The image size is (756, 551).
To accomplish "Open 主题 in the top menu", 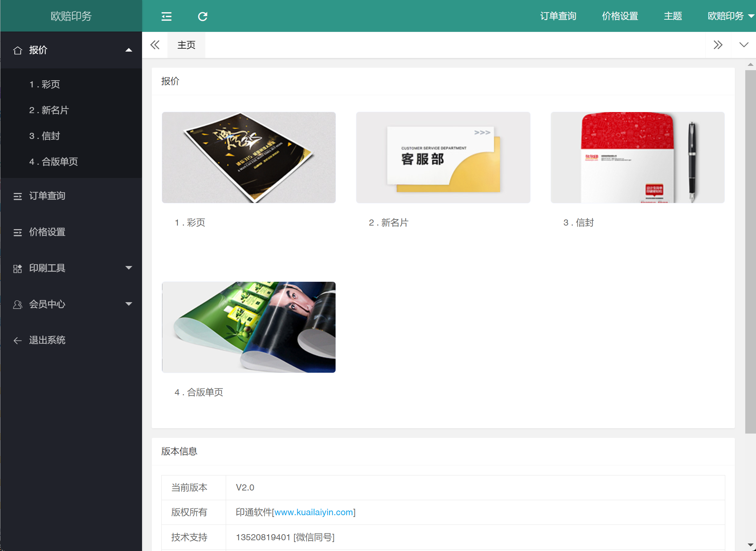I will (x=673, y=16).
